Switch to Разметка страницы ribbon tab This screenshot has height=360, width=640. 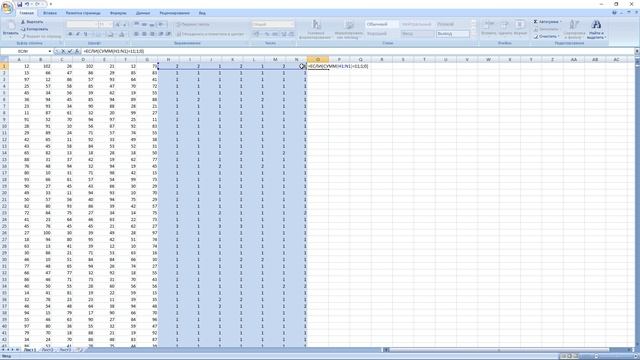83,13
